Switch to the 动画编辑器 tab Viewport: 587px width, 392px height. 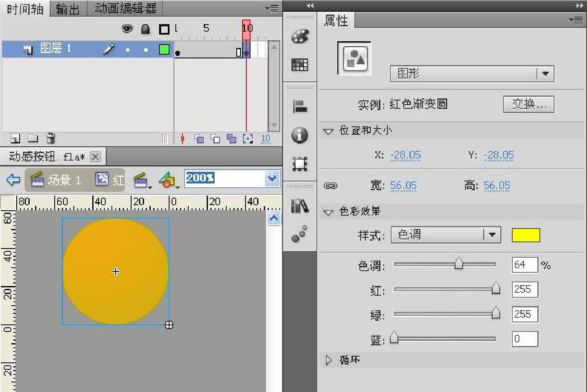coord(125,9)
